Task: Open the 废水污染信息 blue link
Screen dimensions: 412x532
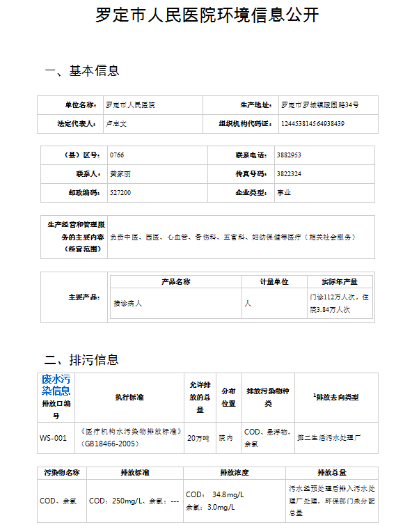Action: [x=56, y=385]
